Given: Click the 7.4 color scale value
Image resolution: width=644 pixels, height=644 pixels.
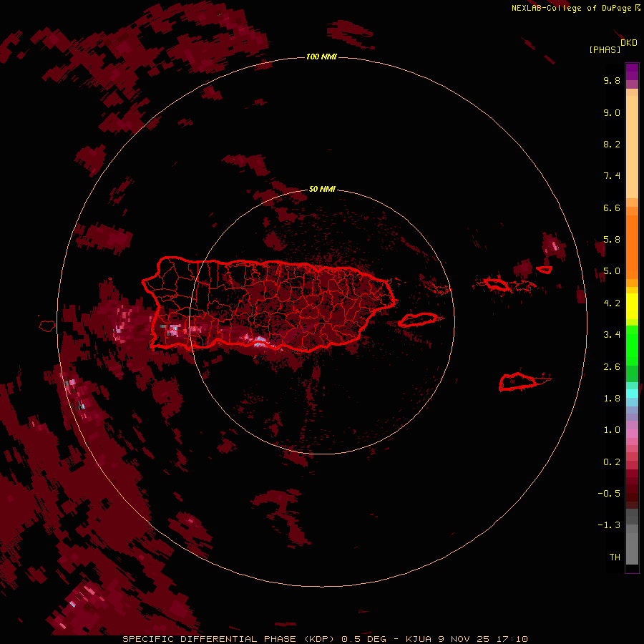Looking at the screenshot, I should point(612,176).
